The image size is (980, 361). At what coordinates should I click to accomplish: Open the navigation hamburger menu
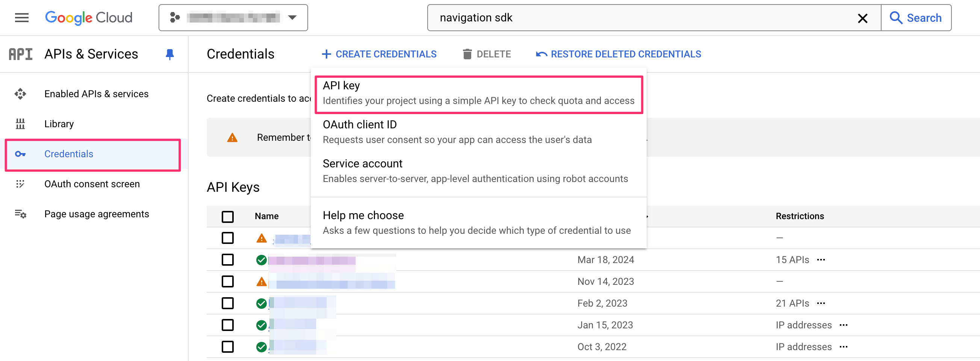point(21,18)
